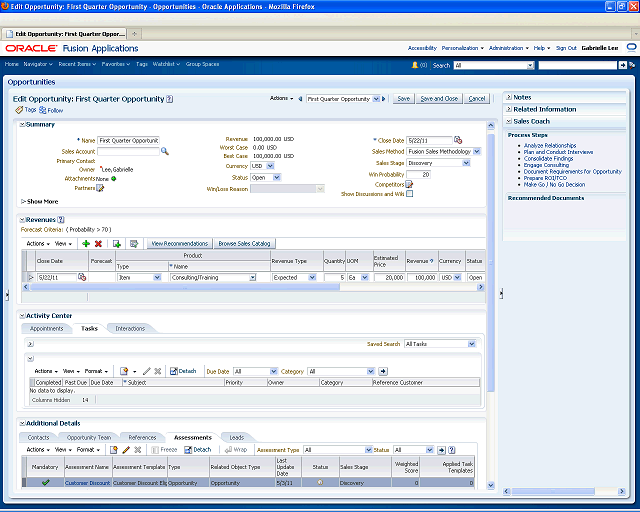Screen dimensions: 640x512
Task: Open the Customer Discount assessment link
Action: pyautogui.click(x=87, y=483)
